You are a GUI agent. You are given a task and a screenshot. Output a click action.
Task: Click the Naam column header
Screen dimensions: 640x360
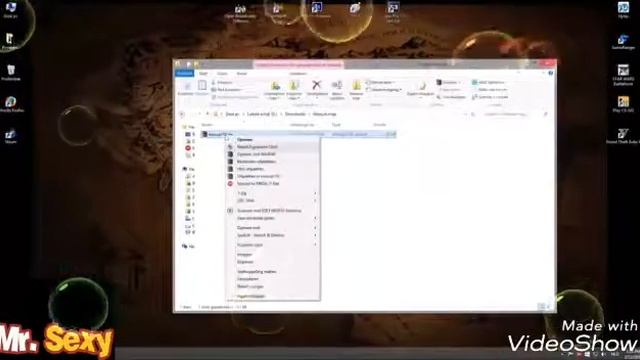pyautogui.click(x=207, y=125)
